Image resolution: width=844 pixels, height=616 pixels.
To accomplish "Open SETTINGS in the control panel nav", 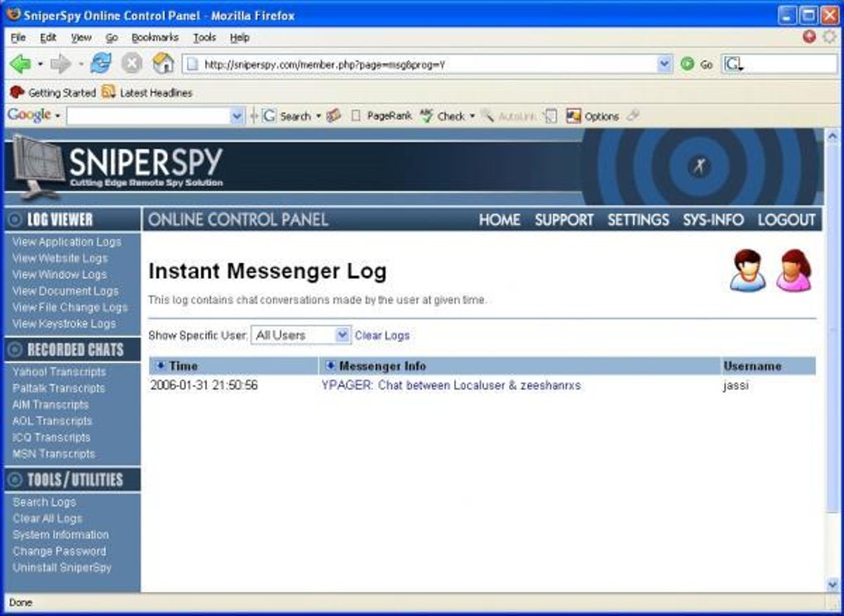I will click(x=639, y=220).
